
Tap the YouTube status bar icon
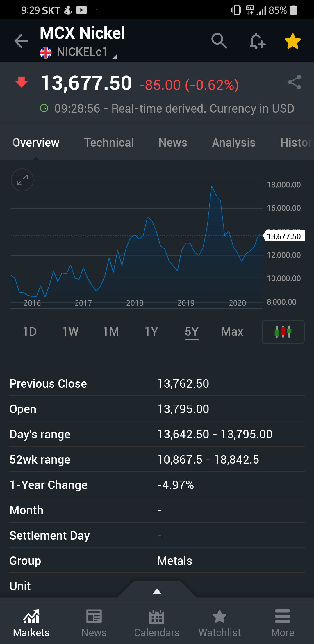(x=81, y=10)
